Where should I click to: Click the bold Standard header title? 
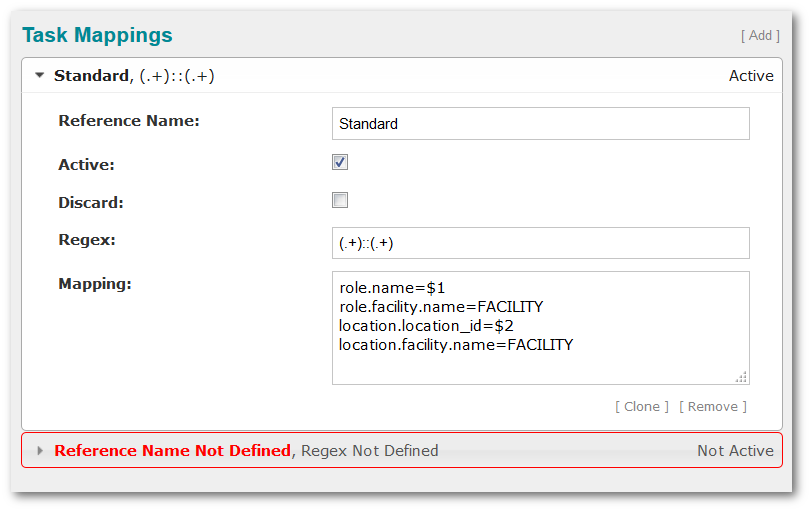[91, 76]
